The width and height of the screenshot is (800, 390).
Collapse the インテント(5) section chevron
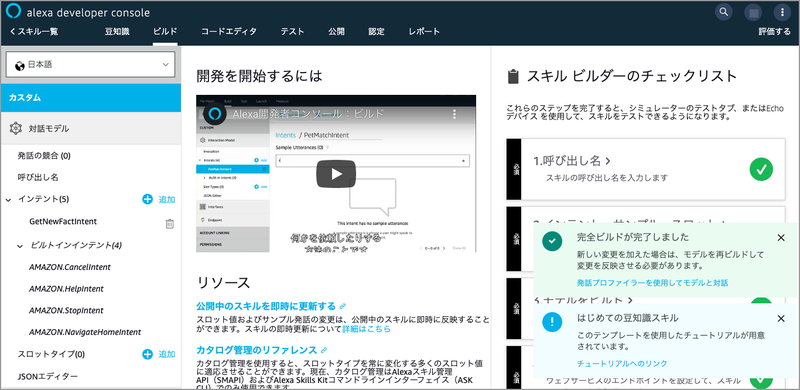click(x=8, y=200)
